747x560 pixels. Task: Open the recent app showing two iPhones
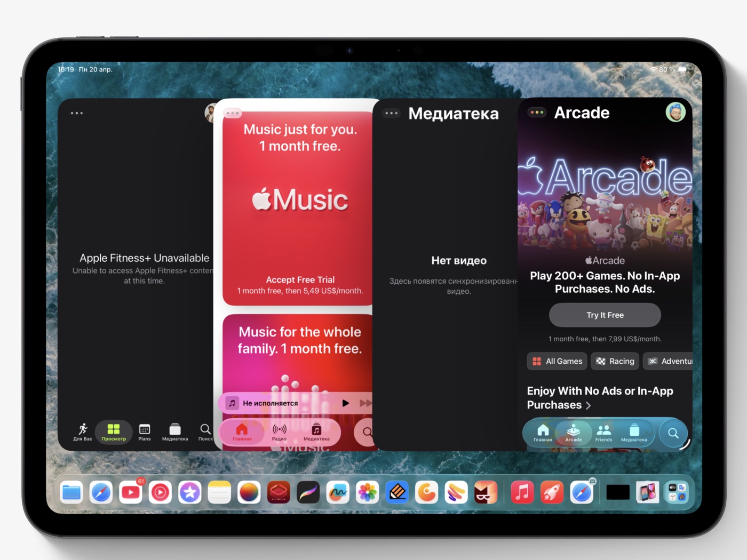pyautogui.click(x=647, y=492)
